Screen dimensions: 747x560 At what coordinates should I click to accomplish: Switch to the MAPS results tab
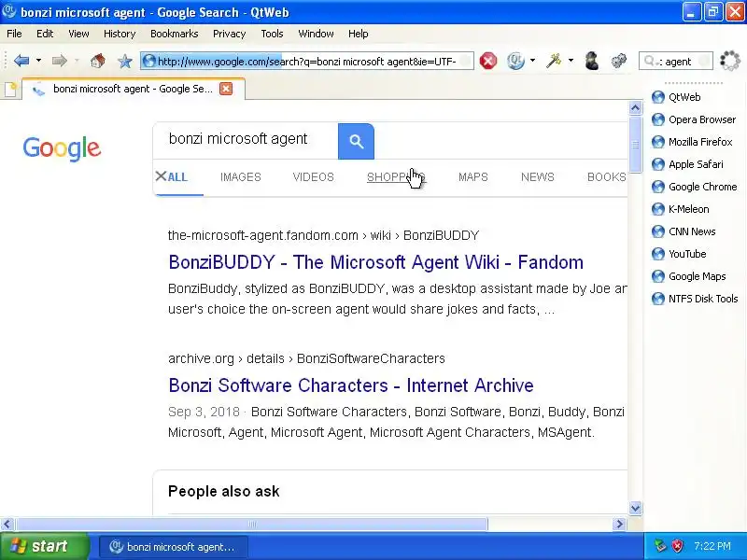(x=473, y=177)
